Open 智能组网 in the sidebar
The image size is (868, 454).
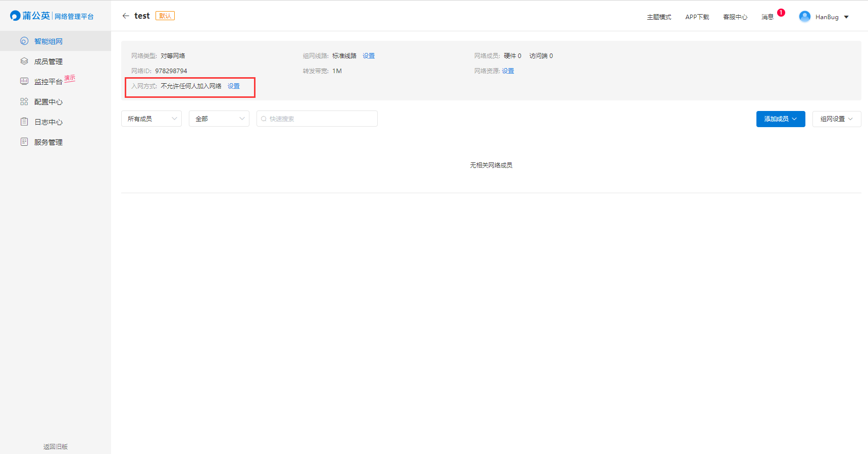tap(56, 41)
